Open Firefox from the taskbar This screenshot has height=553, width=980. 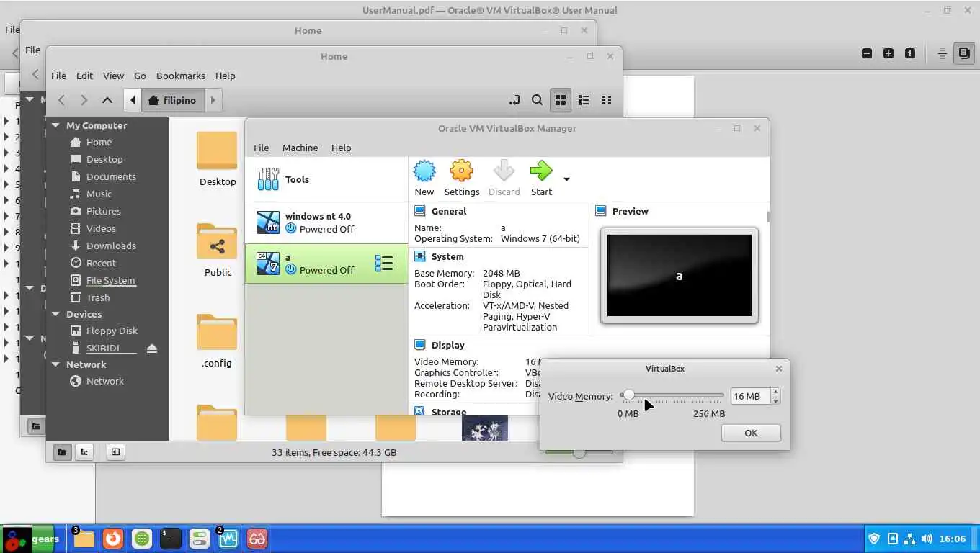(x=112, y=538)
